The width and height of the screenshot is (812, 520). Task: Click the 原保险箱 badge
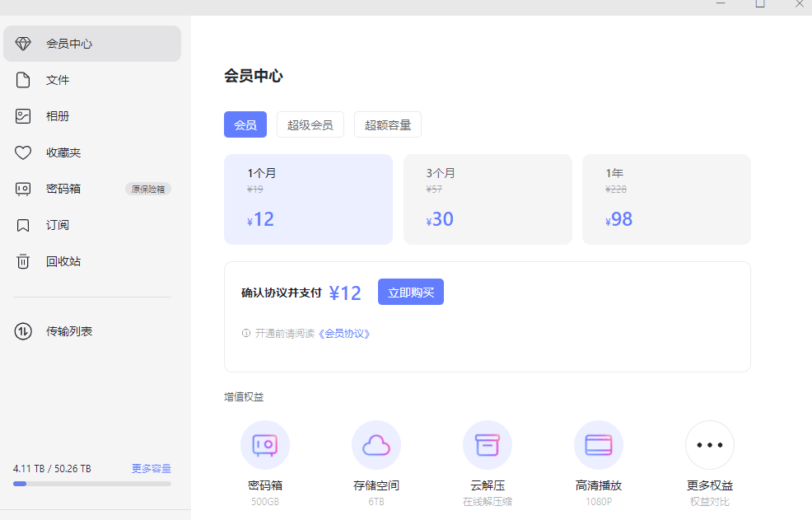tap(148, 190)
